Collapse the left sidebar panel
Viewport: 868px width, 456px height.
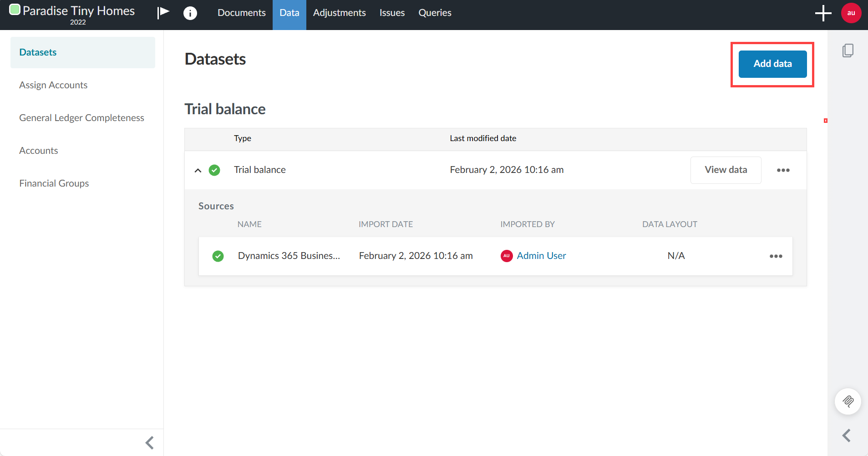tap(149, 442)
